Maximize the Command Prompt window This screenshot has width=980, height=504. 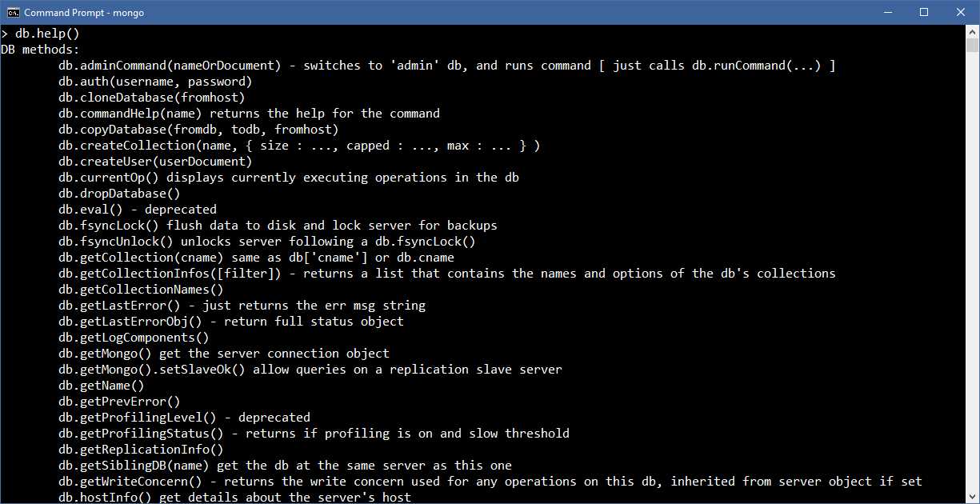(x=924, y=12)
